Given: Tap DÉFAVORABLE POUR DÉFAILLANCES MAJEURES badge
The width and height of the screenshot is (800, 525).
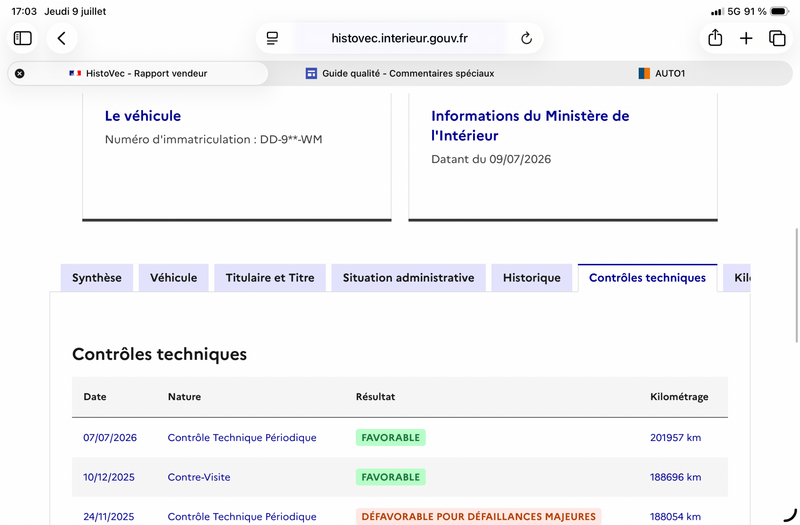Looking at the screenshot, I should tap(479, 516).
